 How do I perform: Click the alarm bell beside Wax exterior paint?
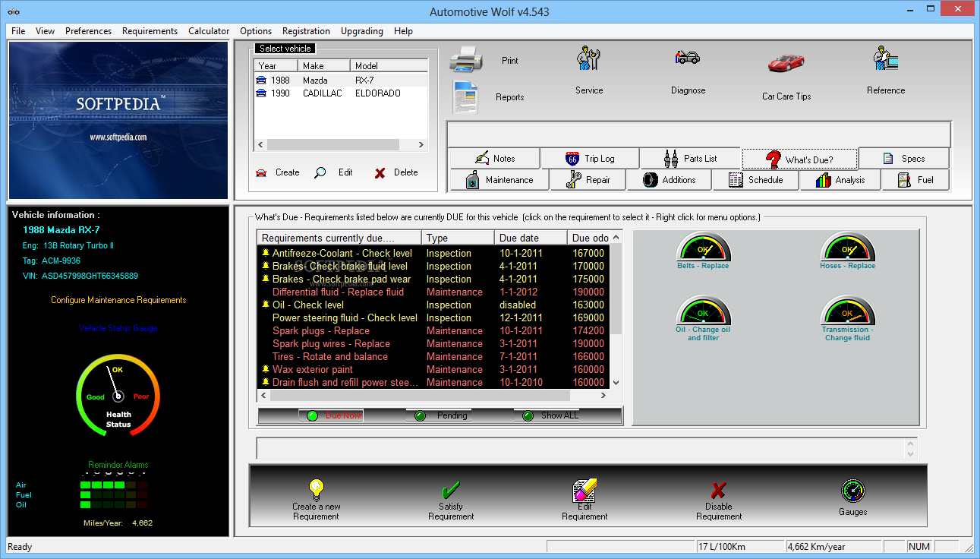(x=266, y=369)
